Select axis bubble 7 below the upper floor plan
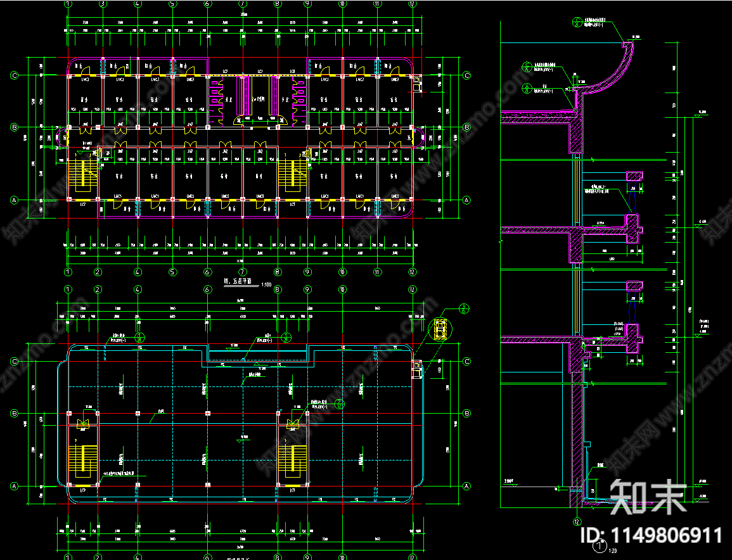The image size is (732, 560). (x=243, y=272)
